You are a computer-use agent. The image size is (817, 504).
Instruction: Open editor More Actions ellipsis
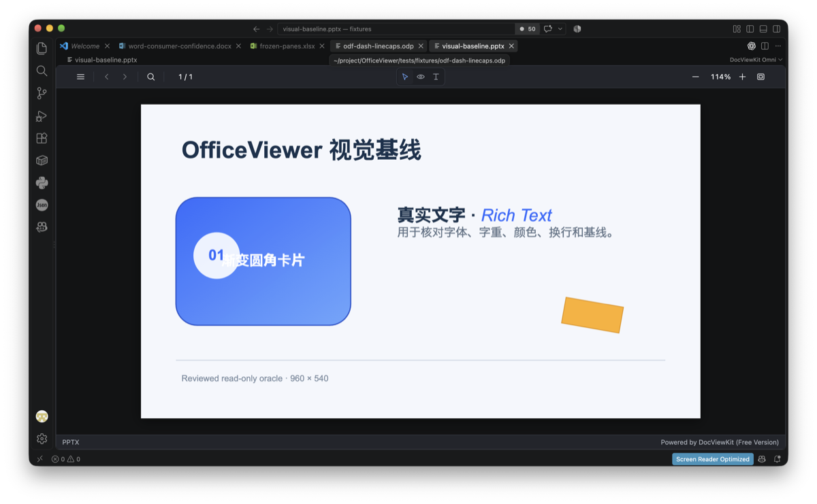tap(778, 46)
